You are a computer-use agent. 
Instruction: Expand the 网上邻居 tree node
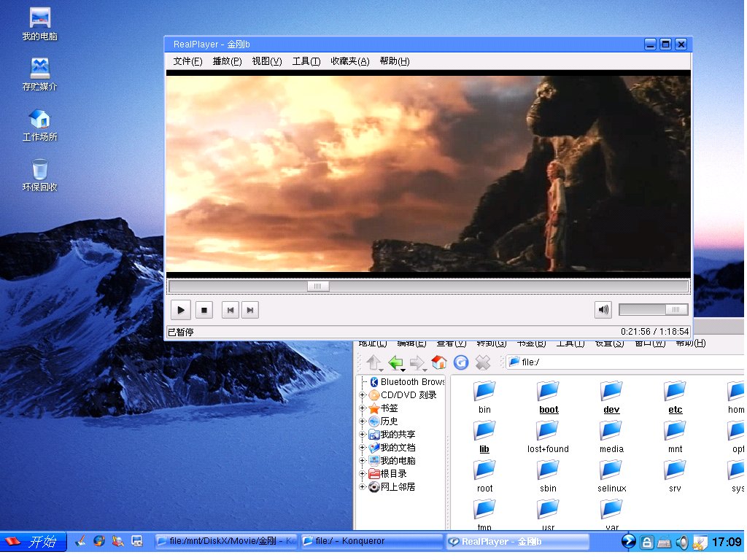click(x=362, y=487)
